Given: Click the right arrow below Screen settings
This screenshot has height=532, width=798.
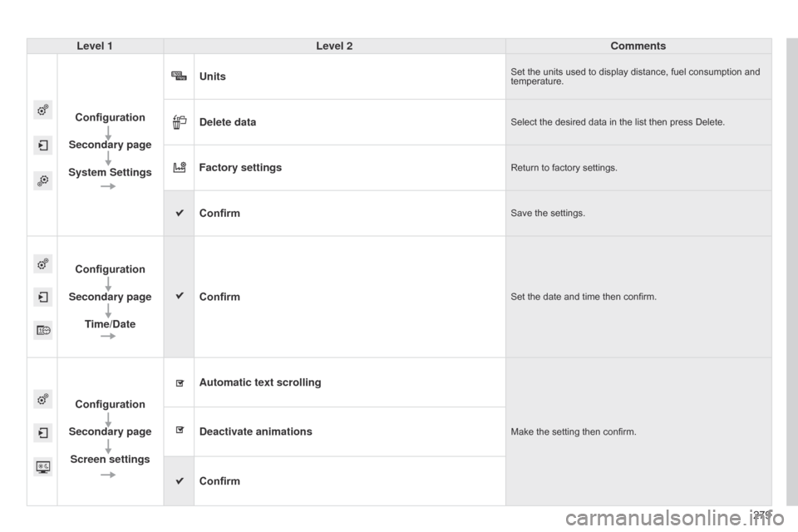Looking at the screenshot, I should point(107,475).
